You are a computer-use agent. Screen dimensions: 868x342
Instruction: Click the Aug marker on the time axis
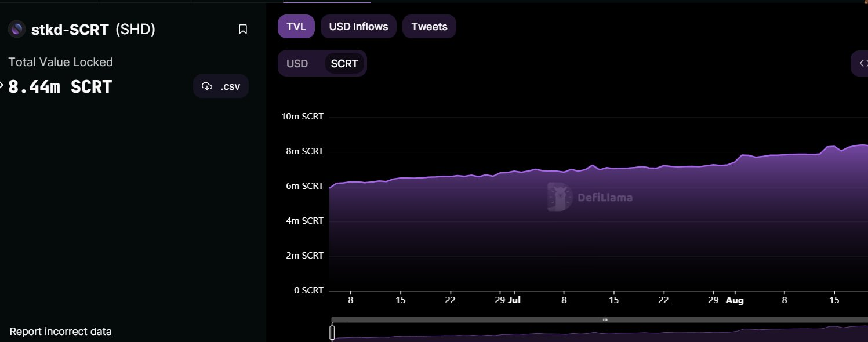point(735,301)
